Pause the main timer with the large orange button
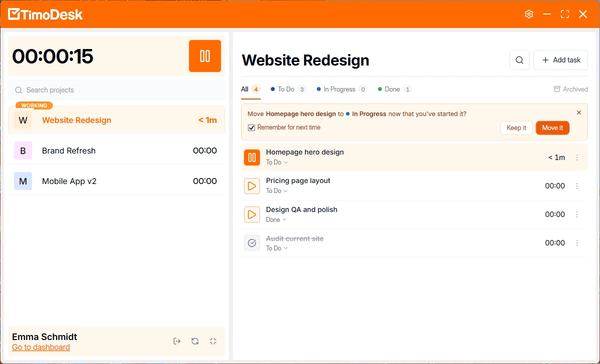Viewport: 600px width, 364px height. point(205,56)
